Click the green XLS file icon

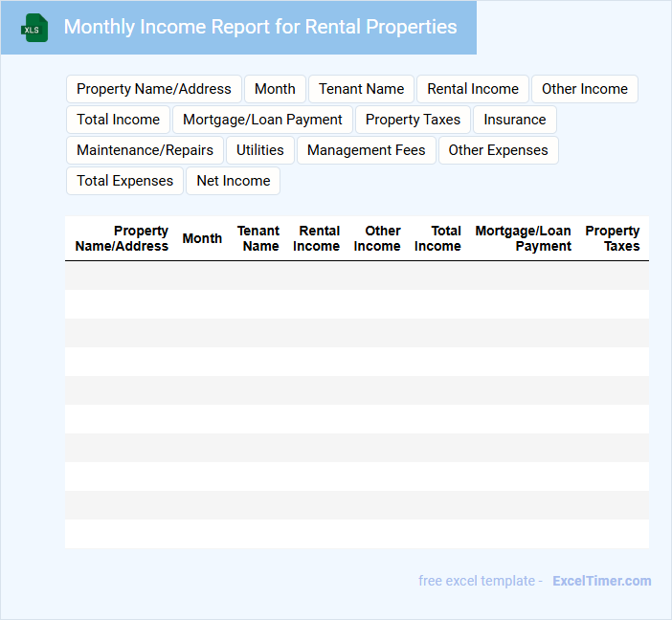(x=34, y=28)
